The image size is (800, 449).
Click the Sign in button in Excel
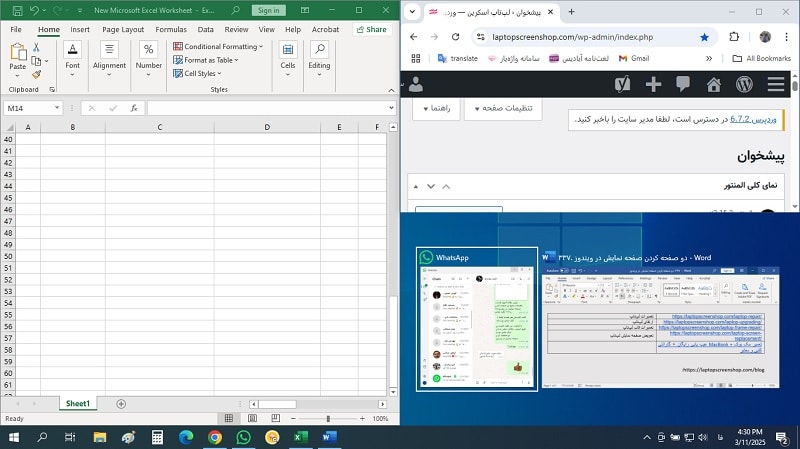(268, 10)
